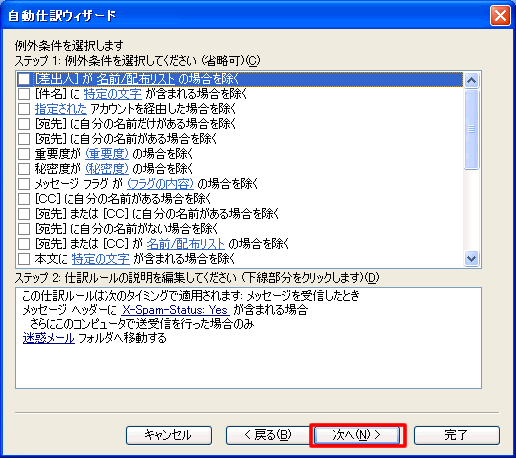The width and height of the screenshot is (516, 458).
Task: Click the フラグの内容 link
Action: click(x=160, y=184)
